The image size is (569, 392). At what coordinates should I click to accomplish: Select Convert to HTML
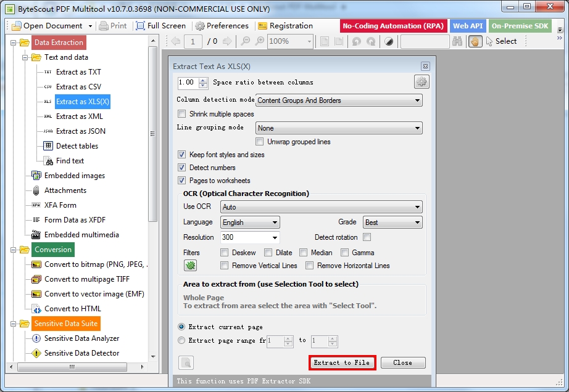pos(73,309)
